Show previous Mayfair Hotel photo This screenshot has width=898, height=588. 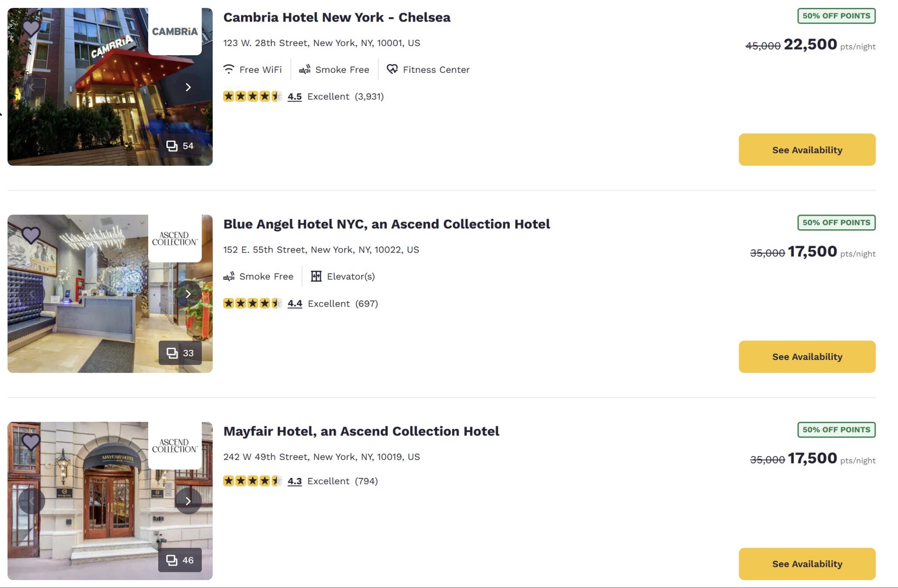(32, 501)
